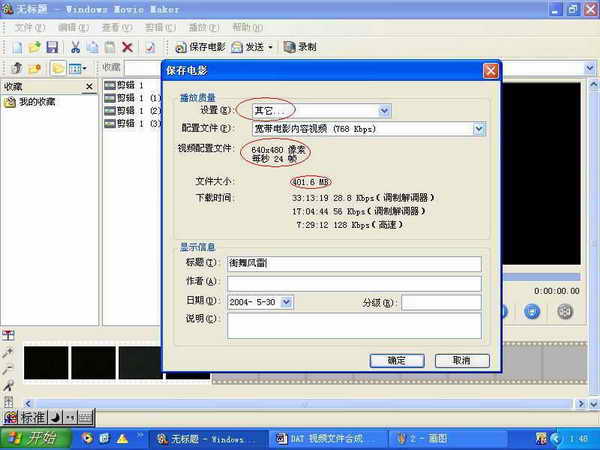Click the 开始 Start button on taskbar
600x450 pixels.
[x=33, y=439]
